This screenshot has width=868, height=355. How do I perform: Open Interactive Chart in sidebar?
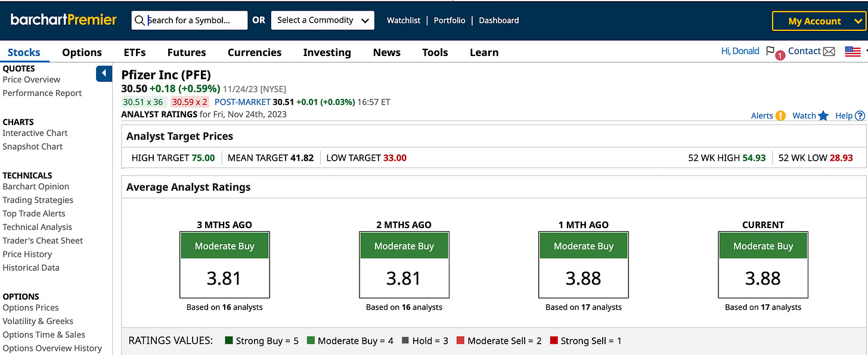(35, 133)
